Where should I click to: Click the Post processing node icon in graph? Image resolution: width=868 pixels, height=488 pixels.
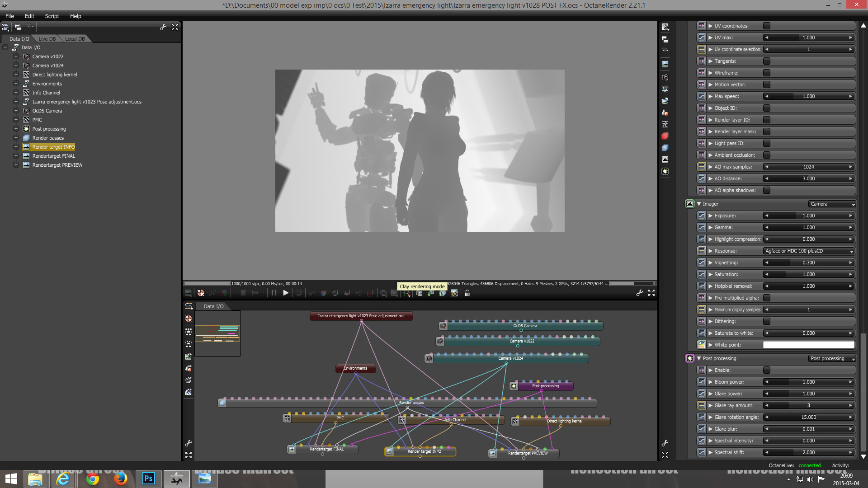514,386
